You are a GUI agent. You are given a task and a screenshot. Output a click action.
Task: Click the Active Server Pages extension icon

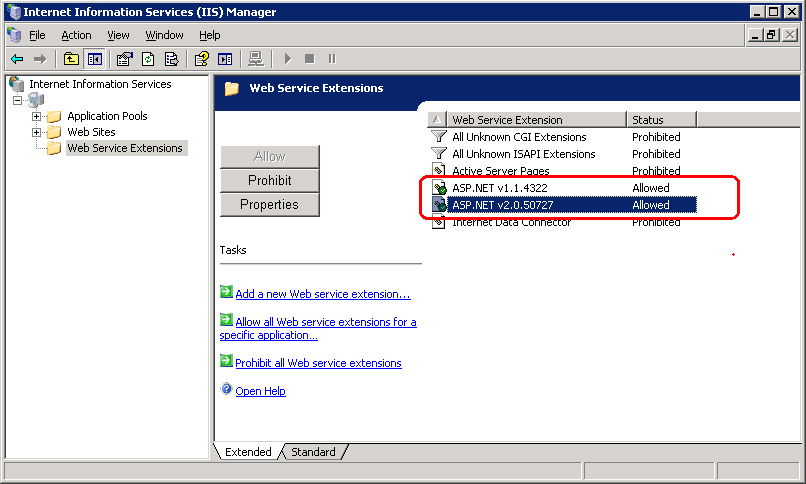tap(438, 170)
